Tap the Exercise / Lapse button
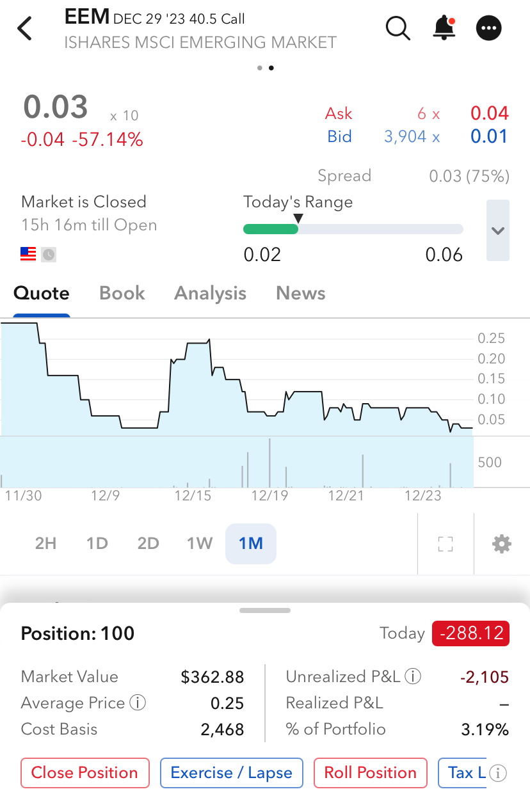 coord(232,773)
